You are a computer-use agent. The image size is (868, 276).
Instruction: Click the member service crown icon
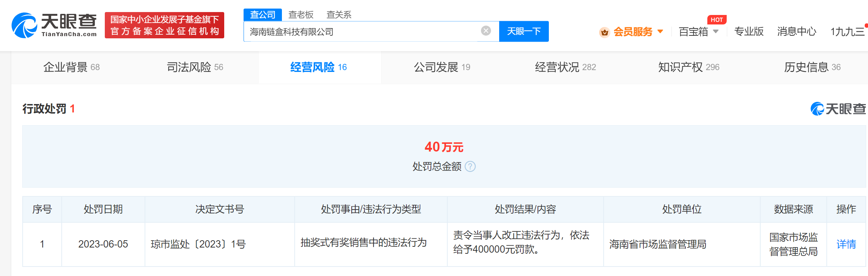click(x=604, y=32)
